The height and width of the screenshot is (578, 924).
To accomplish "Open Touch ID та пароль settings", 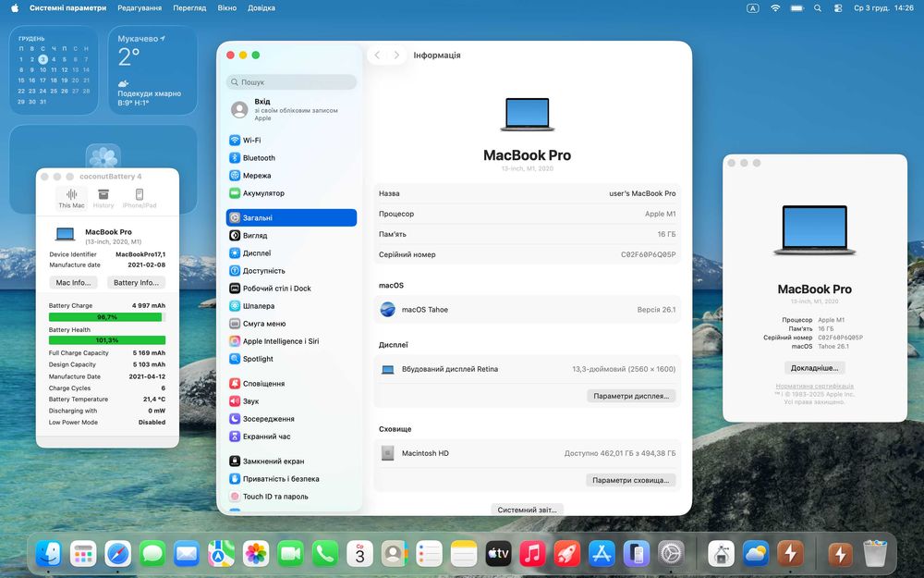I will coord(291,498).
